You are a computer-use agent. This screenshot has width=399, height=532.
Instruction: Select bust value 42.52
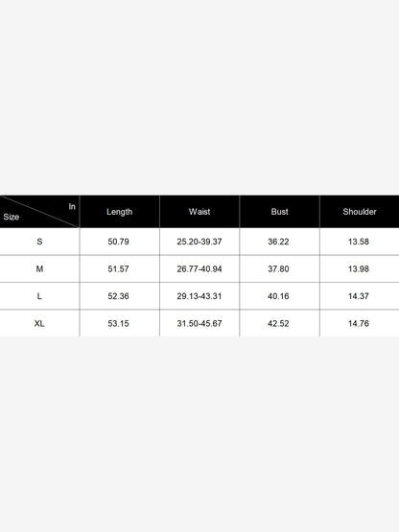pos(278,323)
